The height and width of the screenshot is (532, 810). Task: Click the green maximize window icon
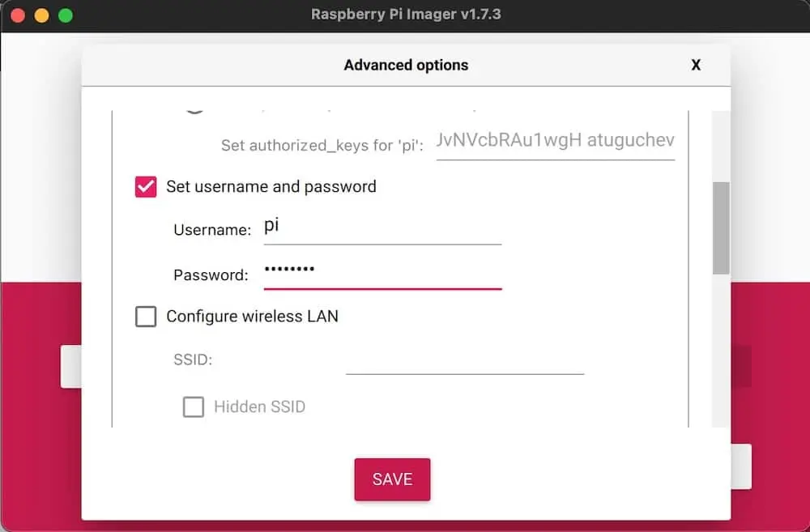click(x=66, y=15)
